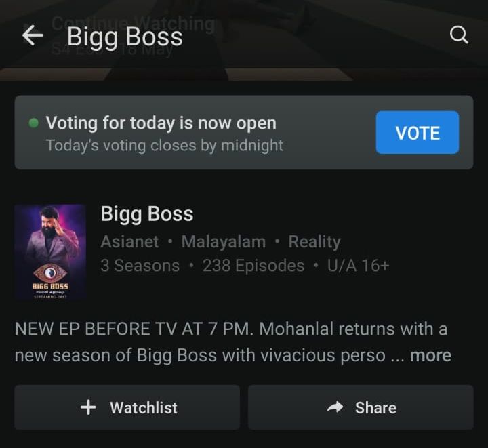Viewport: 488px width, 448px height.
Task: Click the curved share arrow icon
Action: point(335,407)
